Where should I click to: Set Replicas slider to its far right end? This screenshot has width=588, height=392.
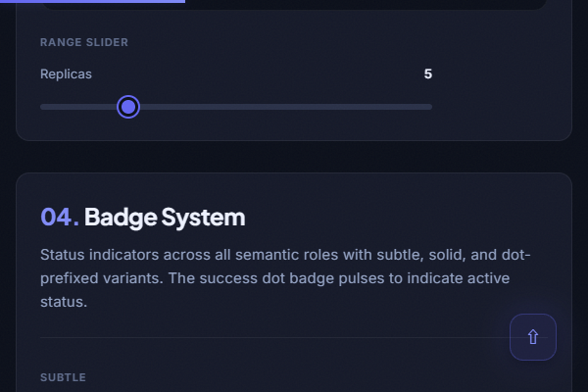(431, 107)
